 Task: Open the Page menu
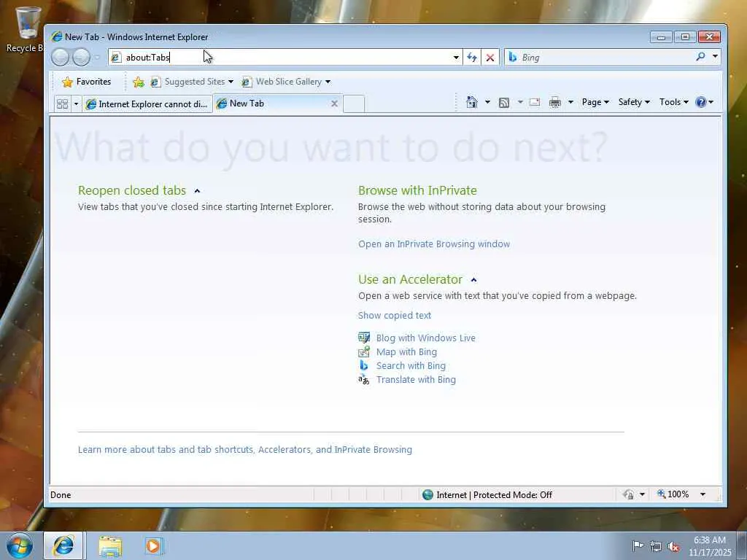[595, 102]
